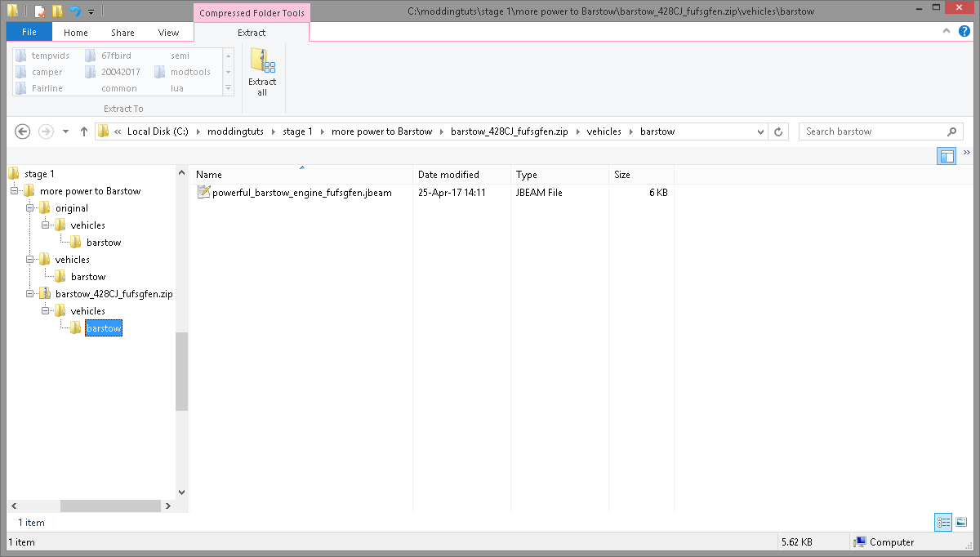Sort by Name column header

click(302, 175)
